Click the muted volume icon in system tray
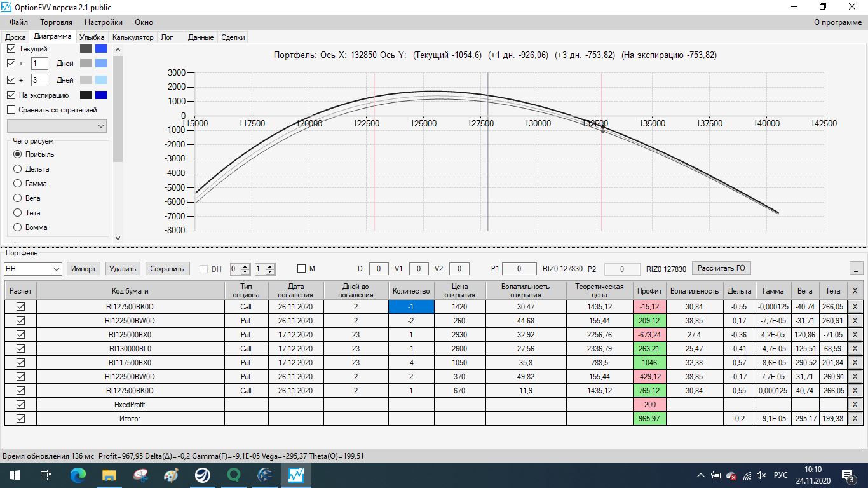868x488 pixels. coord(761,475)
